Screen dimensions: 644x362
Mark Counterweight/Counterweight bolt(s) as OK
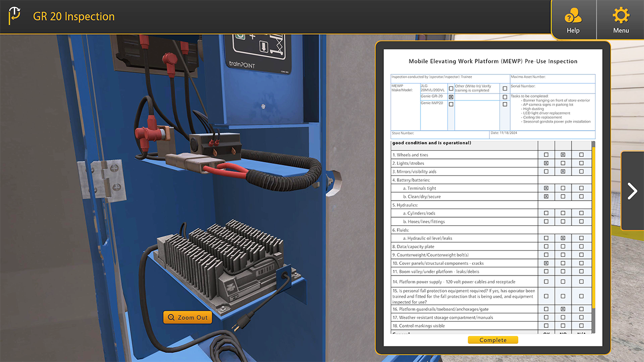coord(546,255)
